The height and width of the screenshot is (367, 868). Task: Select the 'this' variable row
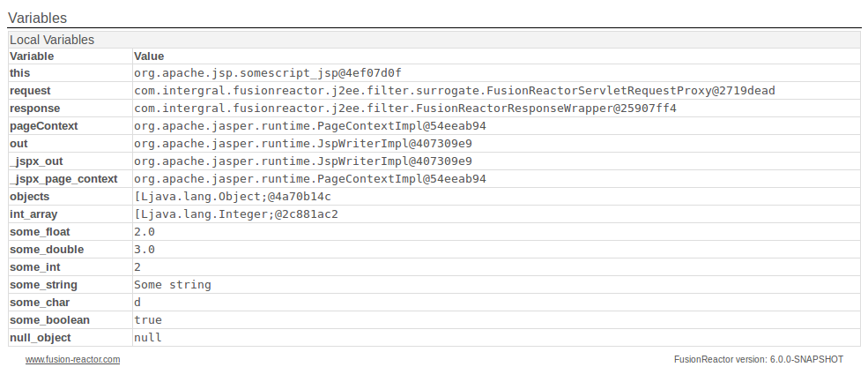434,73
